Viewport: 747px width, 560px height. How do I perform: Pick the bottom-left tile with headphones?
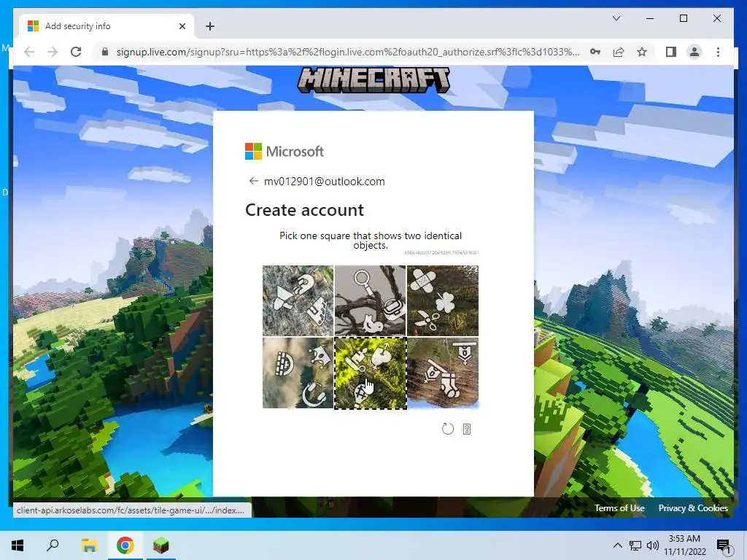click(x=298, y=373)
